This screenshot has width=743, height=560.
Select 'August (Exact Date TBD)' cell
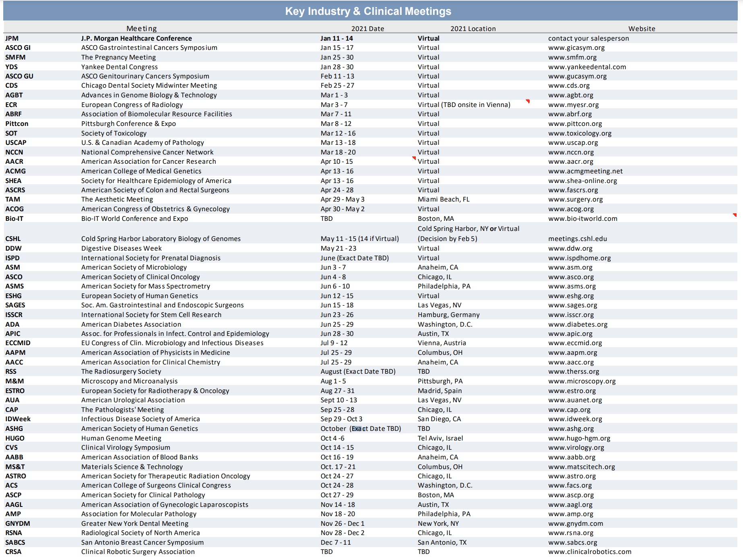point(358,372)
